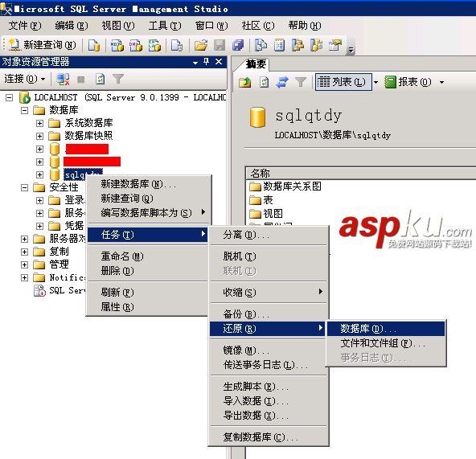Click the 名称 column header
Image resolution: width=476 pixels, height=459 pixels.
tap(361, 174)
